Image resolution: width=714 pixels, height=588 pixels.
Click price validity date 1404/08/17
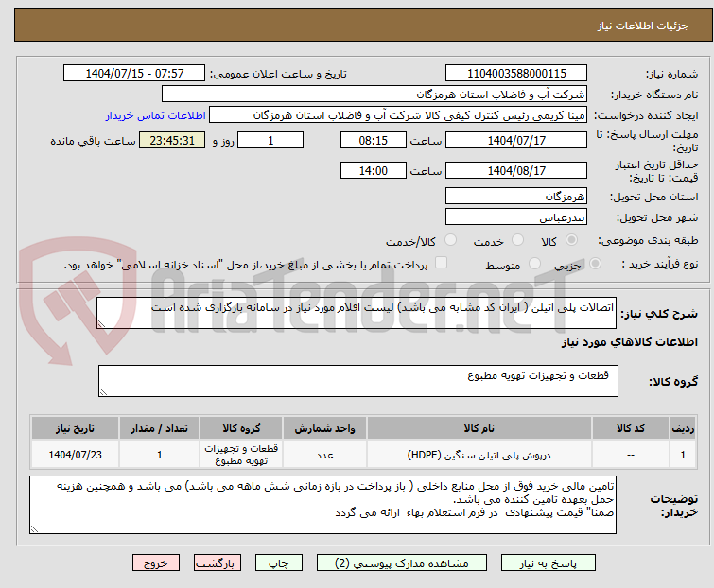click(x=516, y=171)
